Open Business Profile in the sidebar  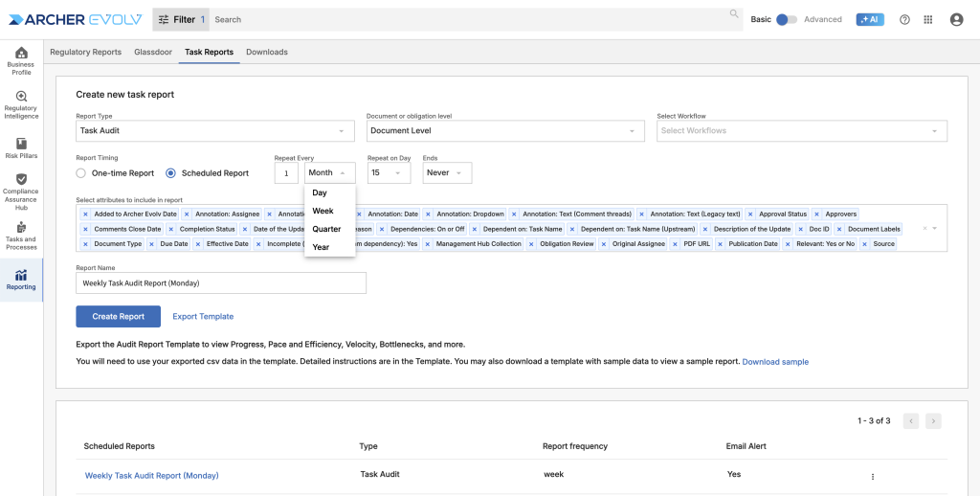click(x=21, y=59)
